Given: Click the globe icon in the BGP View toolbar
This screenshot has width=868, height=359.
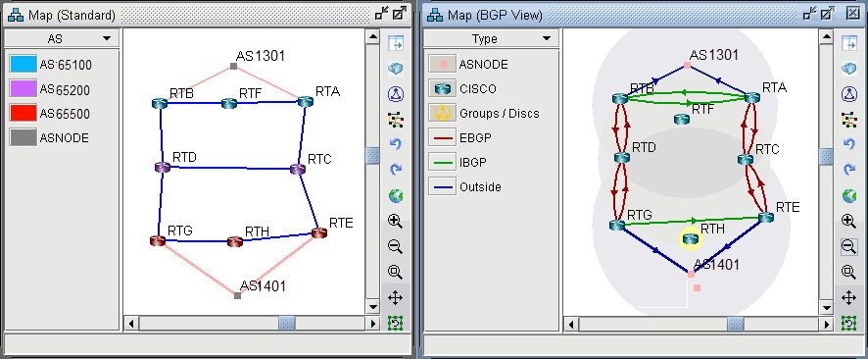Looking at the screenshot, I should click(848, 195).
